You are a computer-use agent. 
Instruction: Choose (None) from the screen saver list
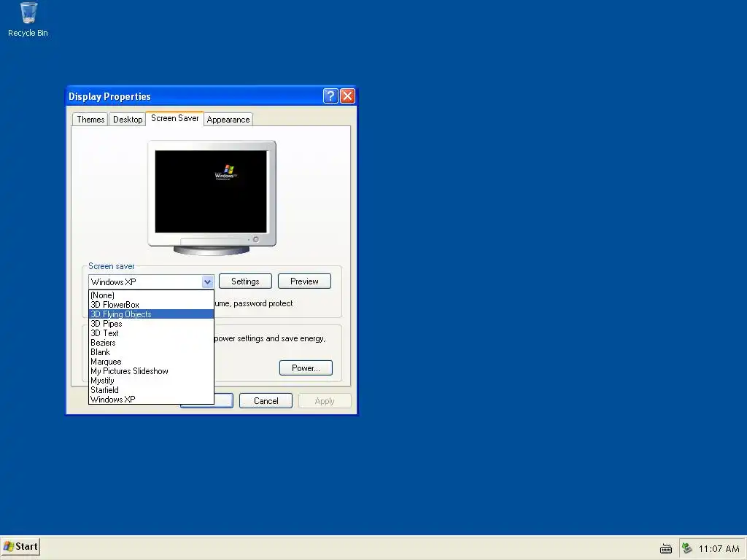(x=151, y=295)
